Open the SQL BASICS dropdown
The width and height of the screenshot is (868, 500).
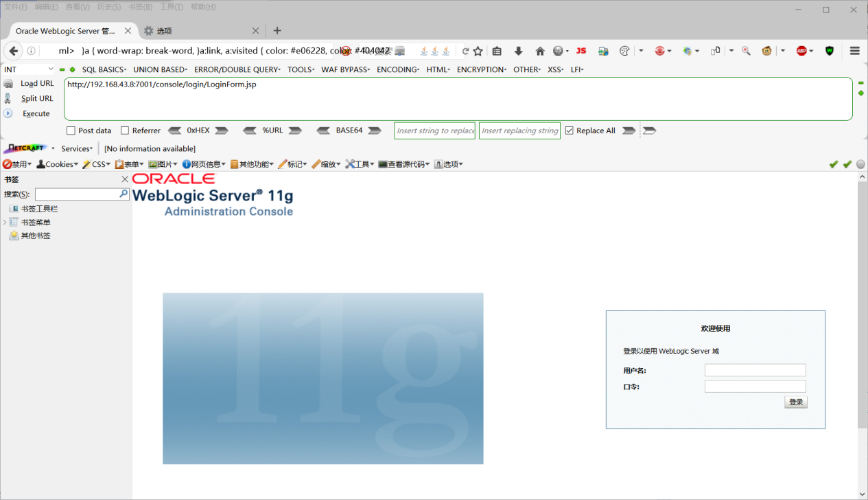click(102, 69)
